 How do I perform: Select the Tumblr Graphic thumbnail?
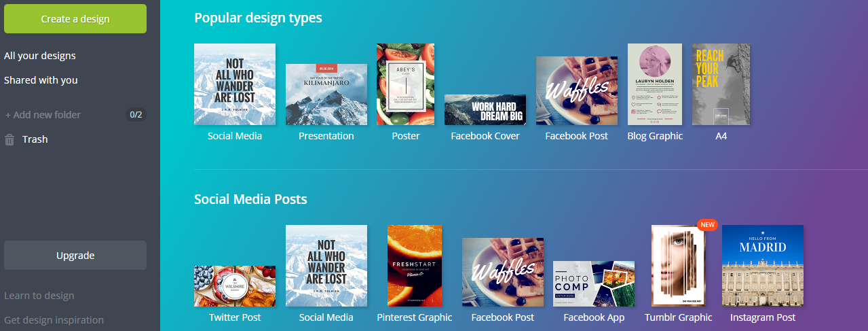click(679, 266)
